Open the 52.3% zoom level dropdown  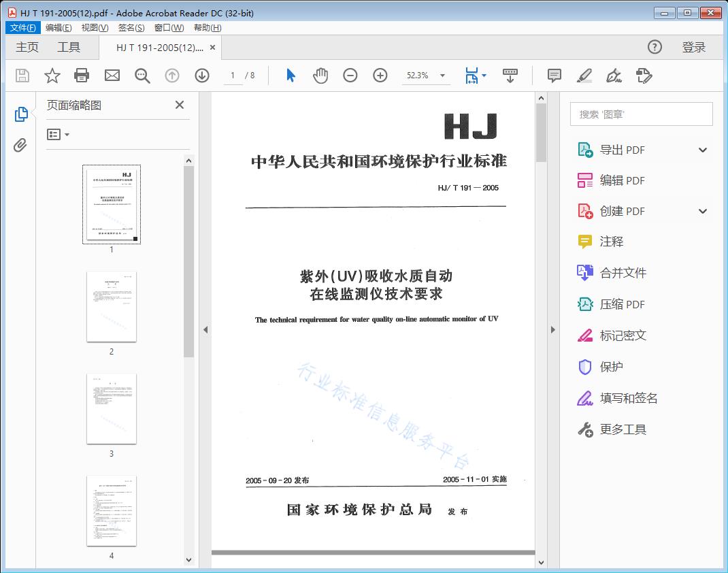[x=442, y=76]
